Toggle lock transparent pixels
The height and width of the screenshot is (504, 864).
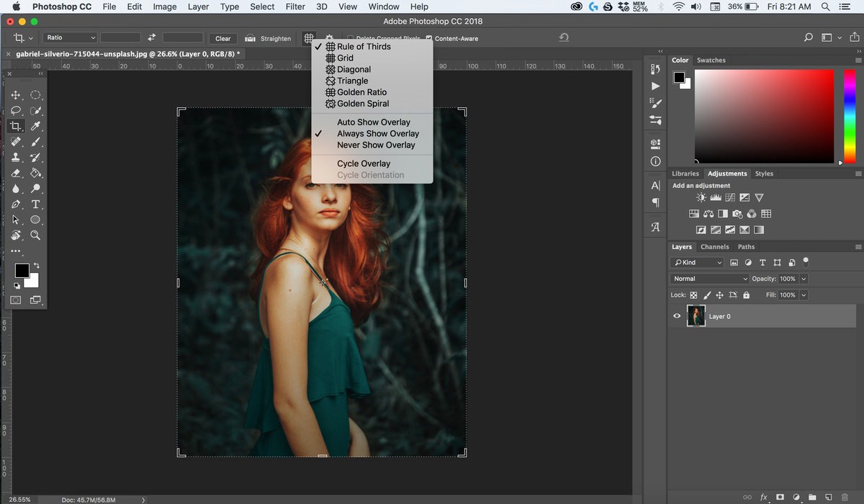[694, 295]
